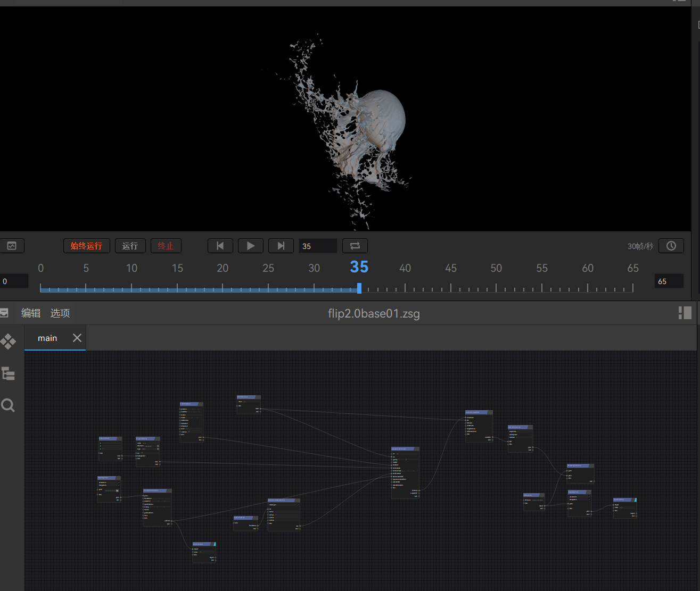Click the image icon left of 始终运行
Screen dimensions: 700x591
click(x=12, y=246)
